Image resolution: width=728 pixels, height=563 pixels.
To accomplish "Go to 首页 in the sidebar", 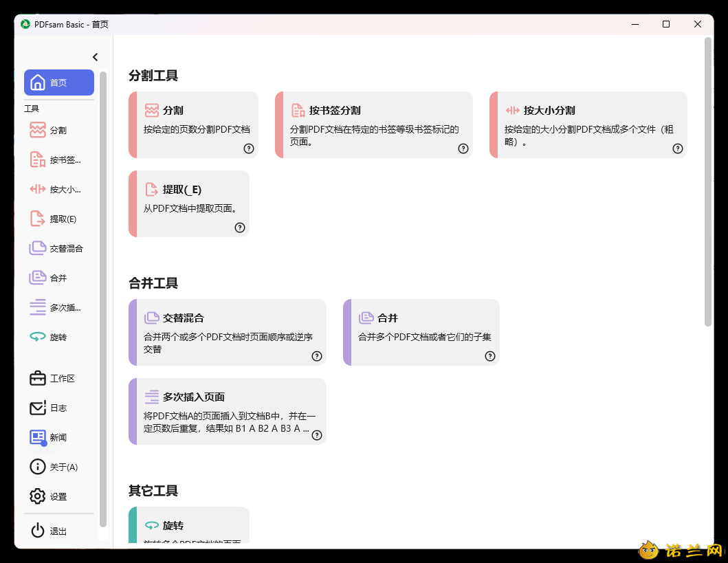I will pyautogui.click(x=59, y=82).
